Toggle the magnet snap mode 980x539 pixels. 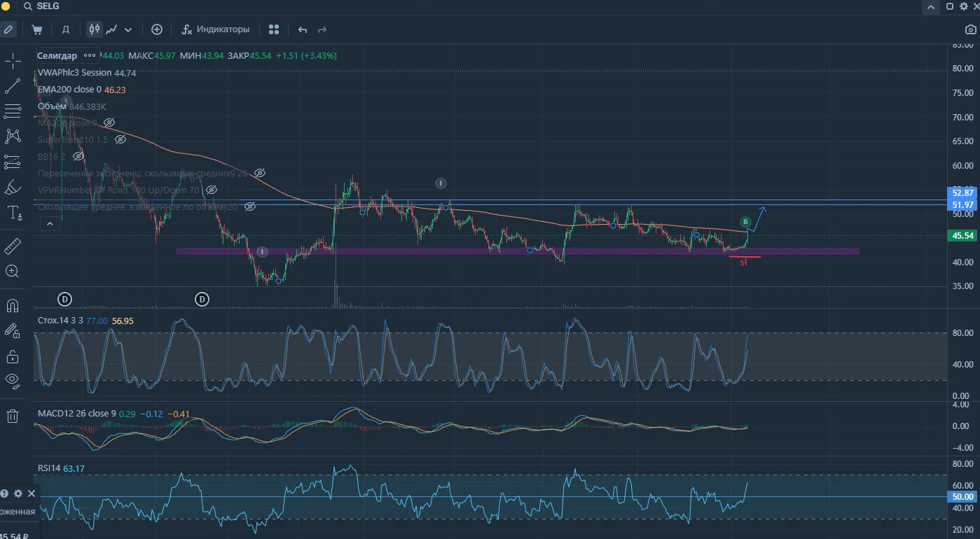point(13,305)
